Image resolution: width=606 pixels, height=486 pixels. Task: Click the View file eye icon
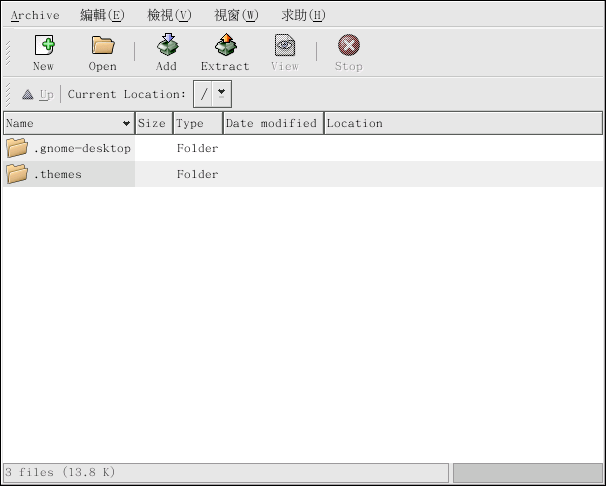tap(285, 46)
